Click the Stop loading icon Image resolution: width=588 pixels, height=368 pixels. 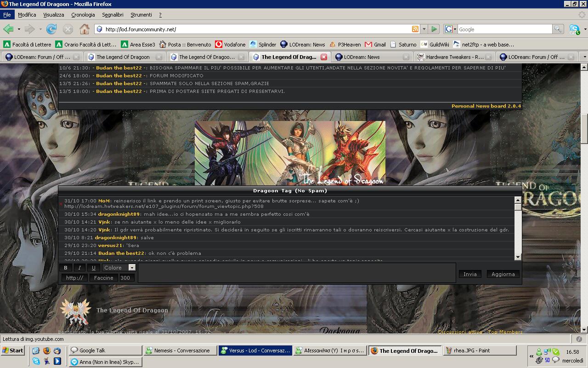(x=68, y=29)
